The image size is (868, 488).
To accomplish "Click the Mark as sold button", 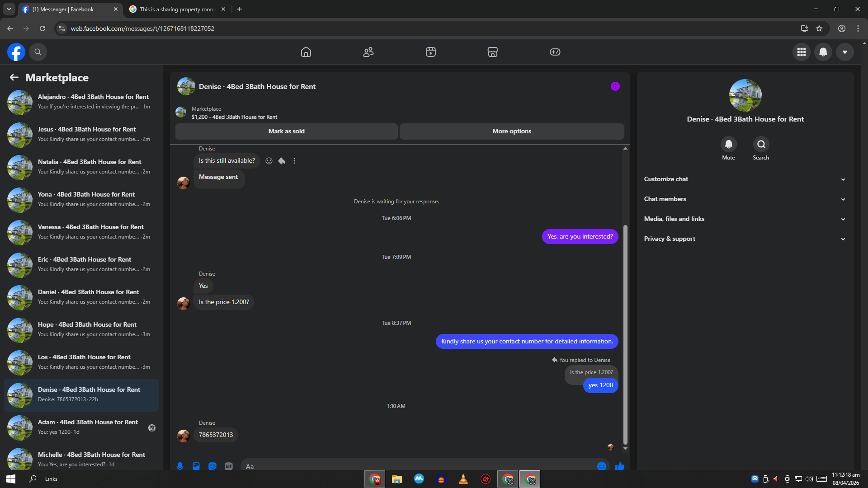I will (x=286, y=131).
